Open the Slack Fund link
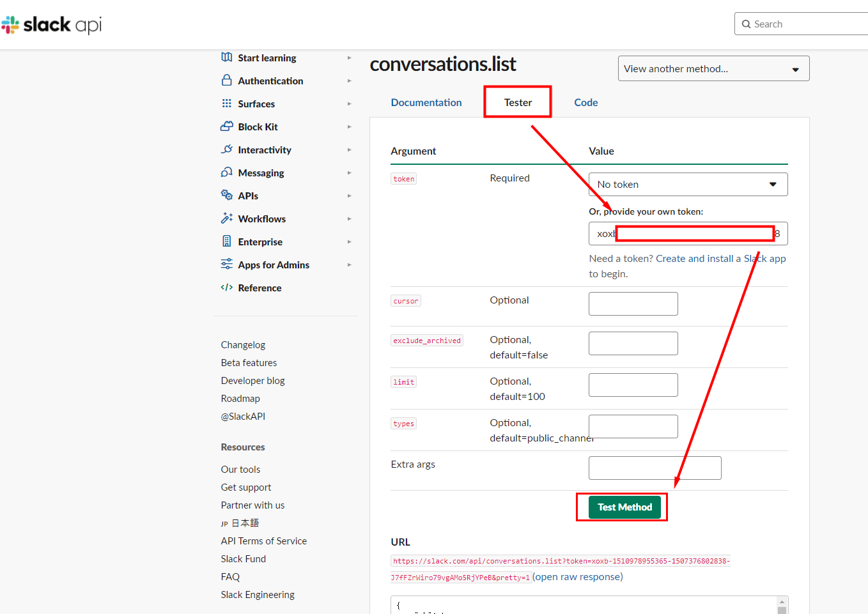Image resolution: width=868 pixels, height=614 pixels. coord(244,559)
